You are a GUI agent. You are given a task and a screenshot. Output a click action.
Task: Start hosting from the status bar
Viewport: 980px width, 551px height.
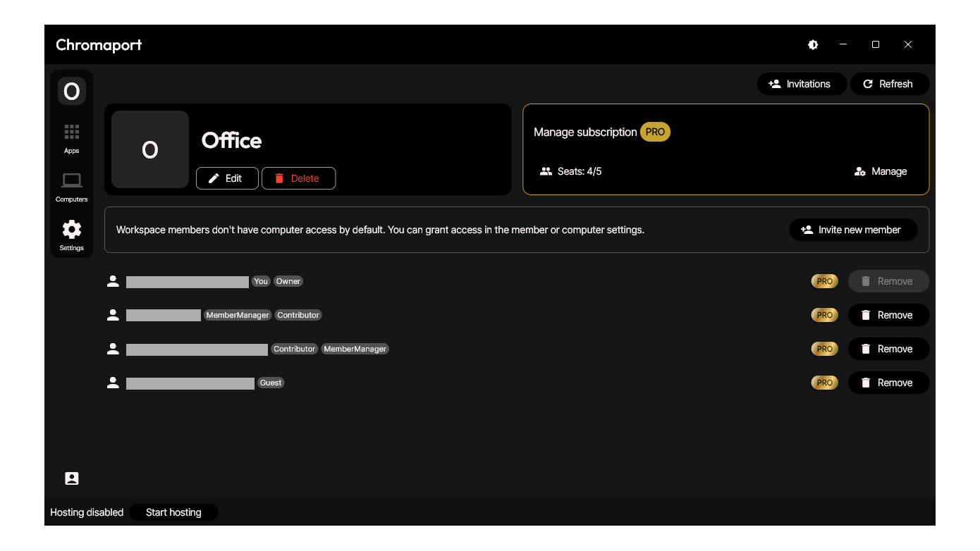(x=173, y=512)
